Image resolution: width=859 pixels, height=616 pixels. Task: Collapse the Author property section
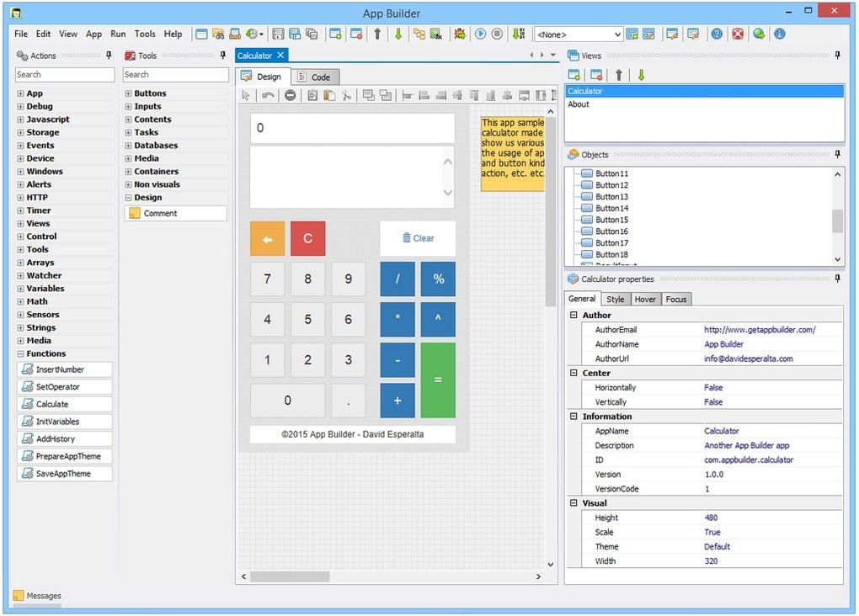pos(574,316)
